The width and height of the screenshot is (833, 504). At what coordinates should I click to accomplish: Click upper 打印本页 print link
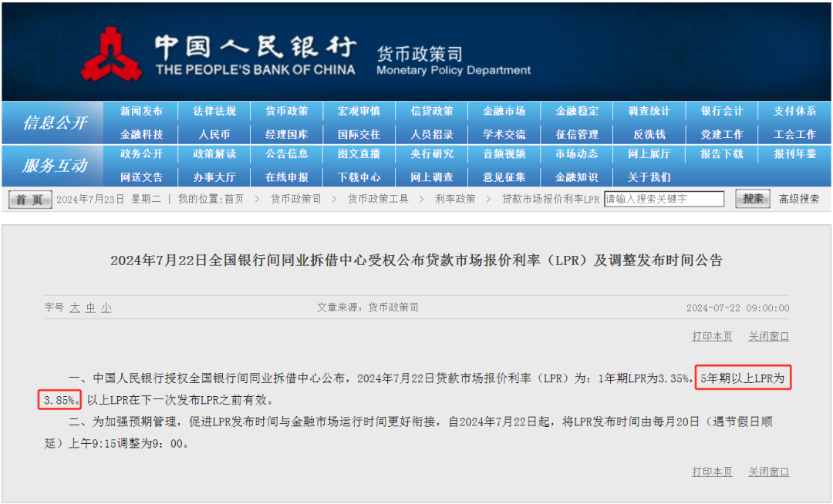712,336
